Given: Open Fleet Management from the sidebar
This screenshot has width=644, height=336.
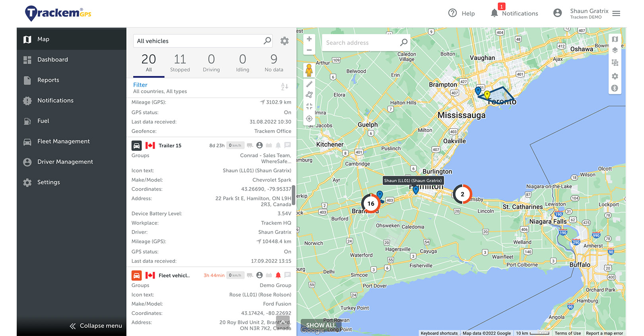Looking at the screenshot, I should click(x=64, y=141).
